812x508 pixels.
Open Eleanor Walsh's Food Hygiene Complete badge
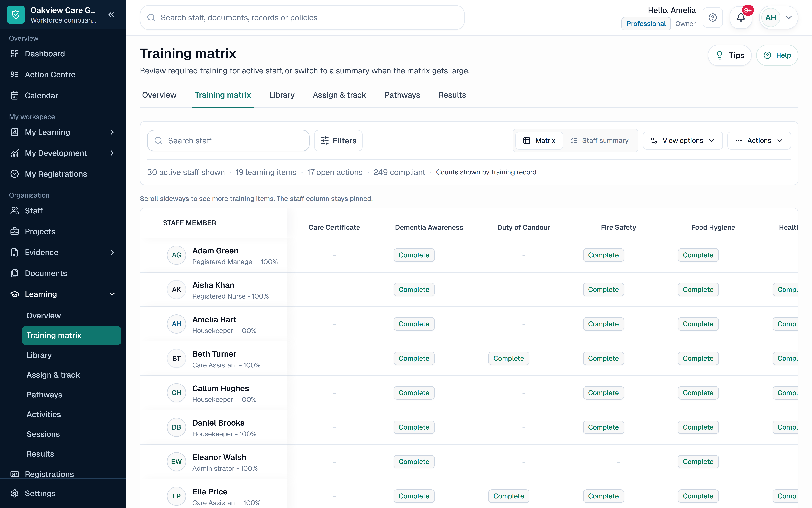point(698,462)
